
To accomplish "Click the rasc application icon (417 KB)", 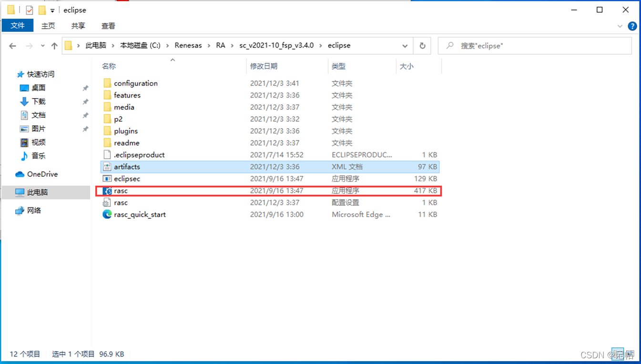I will click(107, 191).
